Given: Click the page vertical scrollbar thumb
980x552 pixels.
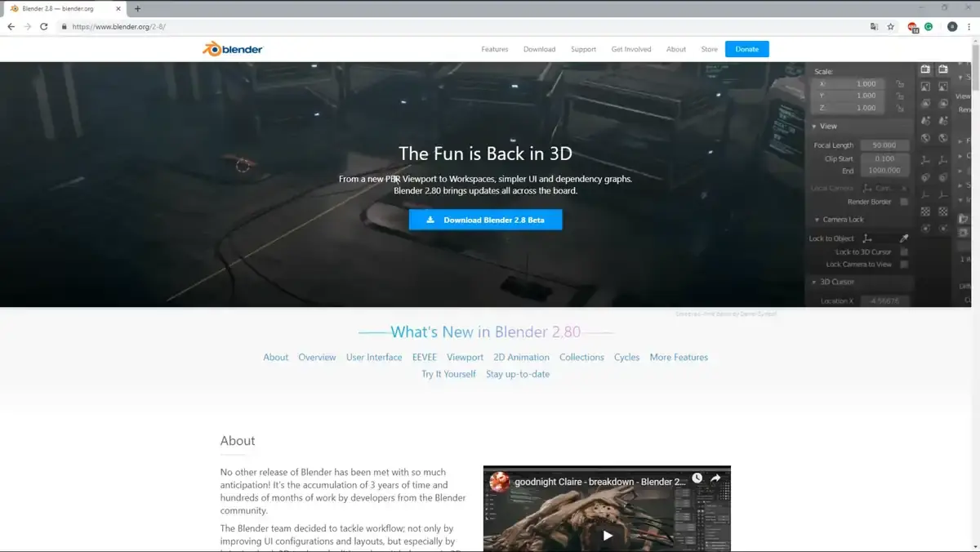Looking at the screenshot, I should click(x=975, y=67).
